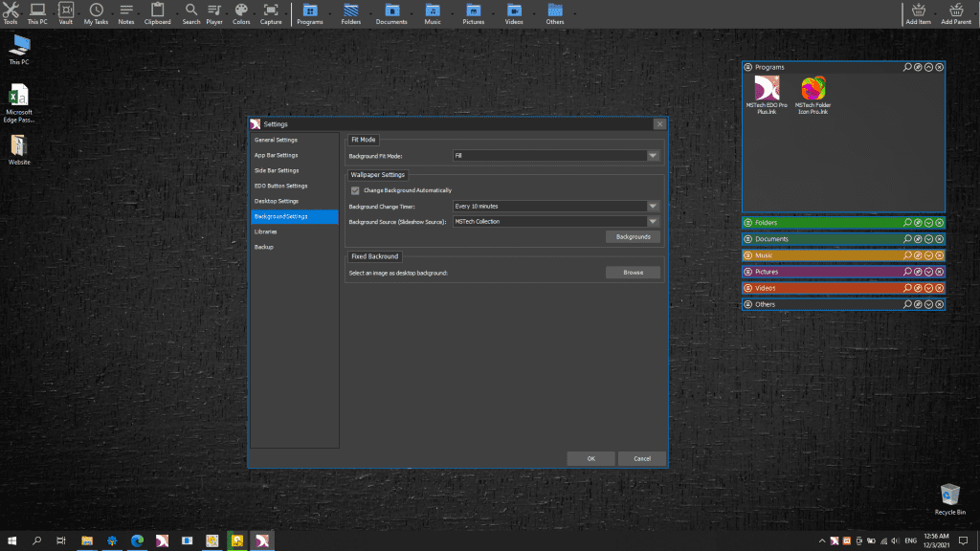Expand the Background Change Timer dropdown
This screenshot has height=551, width=980.
click(x=652, y=206)
